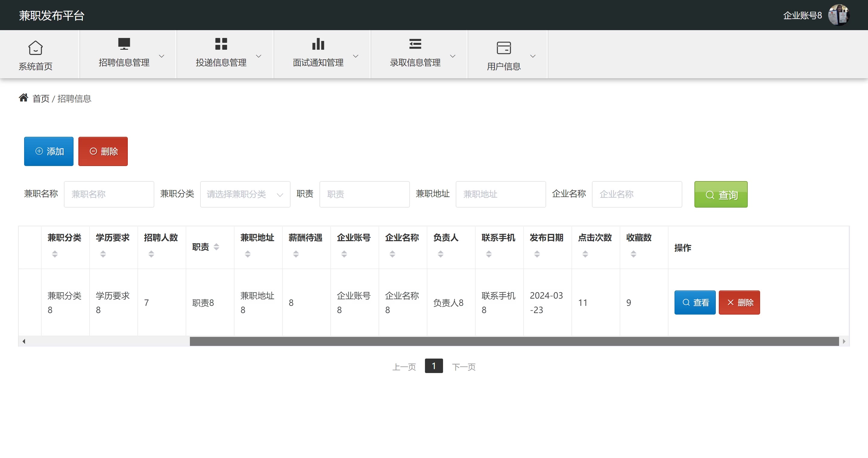Sort by 薪酬待遇 column arrows
This screenshot has height=458, width=868.
pyautogui.click(x=296, y=254)
